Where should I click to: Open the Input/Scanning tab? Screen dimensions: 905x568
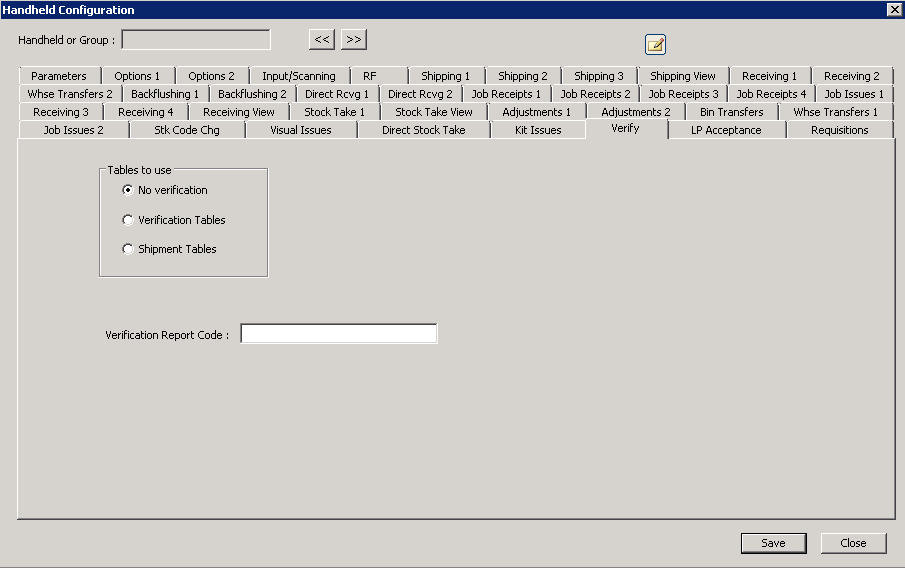[299, 76]
